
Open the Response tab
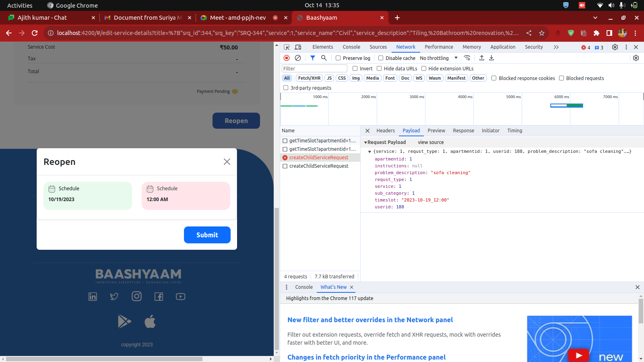463,131
